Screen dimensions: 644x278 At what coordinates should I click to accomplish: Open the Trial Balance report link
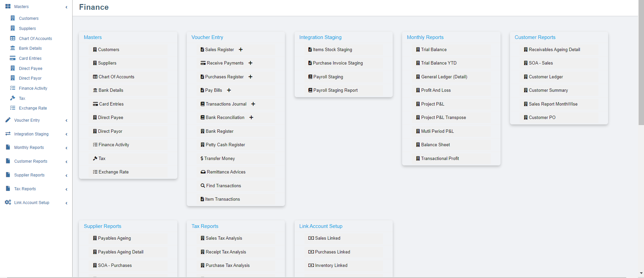tap(434, 50)
